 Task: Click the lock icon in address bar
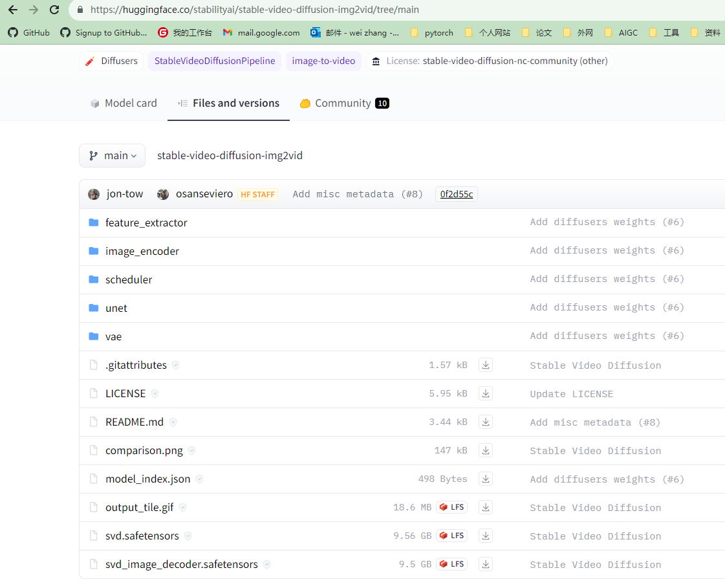pos(80,9)
